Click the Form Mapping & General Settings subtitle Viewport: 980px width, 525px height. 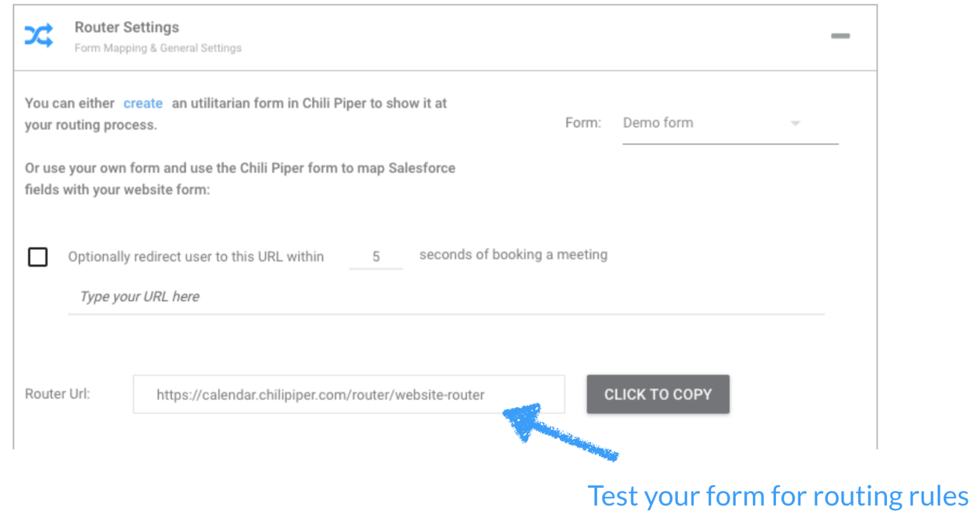coord(158,48)
